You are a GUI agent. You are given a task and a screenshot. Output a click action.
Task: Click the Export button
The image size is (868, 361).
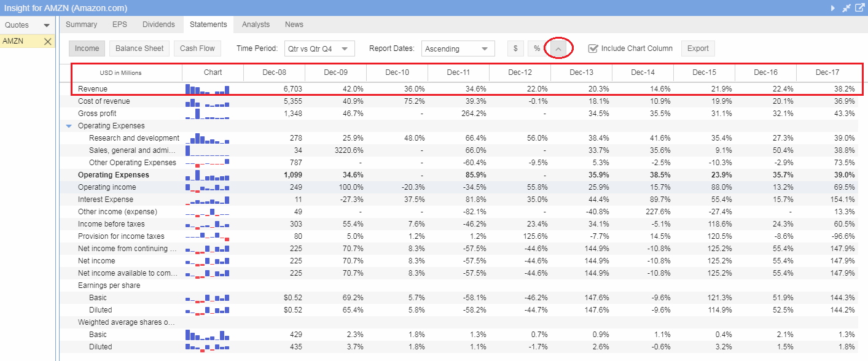tap(698, 49)
